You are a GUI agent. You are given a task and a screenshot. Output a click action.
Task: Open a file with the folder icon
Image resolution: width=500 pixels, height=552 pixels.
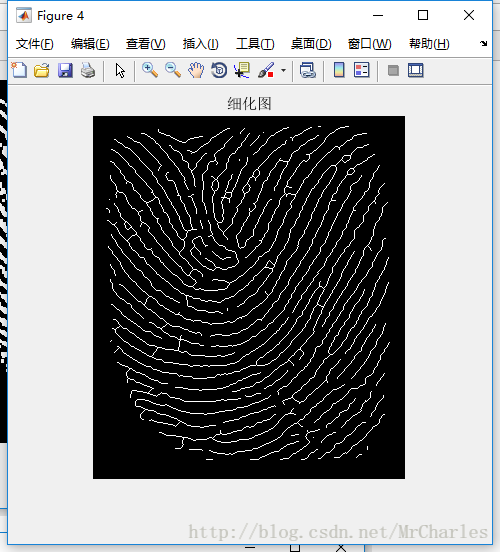tap(42, 70)
